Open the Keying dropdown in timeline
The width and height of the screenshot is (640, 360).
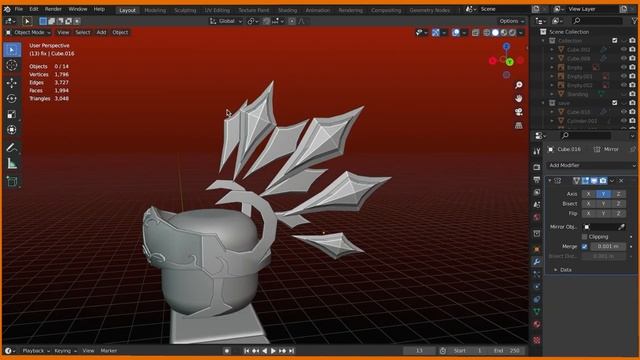[65, 351]
